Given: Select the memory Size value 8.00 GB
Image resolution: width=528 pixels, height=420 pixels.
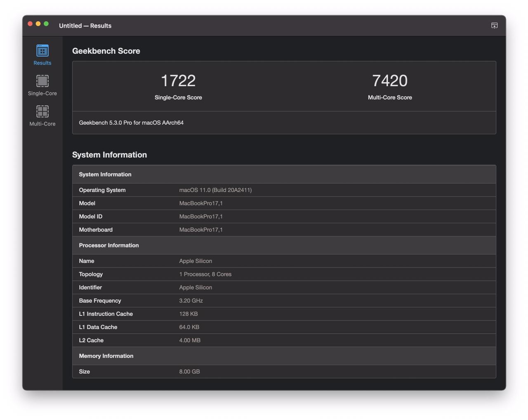Looking at the screenshot, I should pos(189,371).
